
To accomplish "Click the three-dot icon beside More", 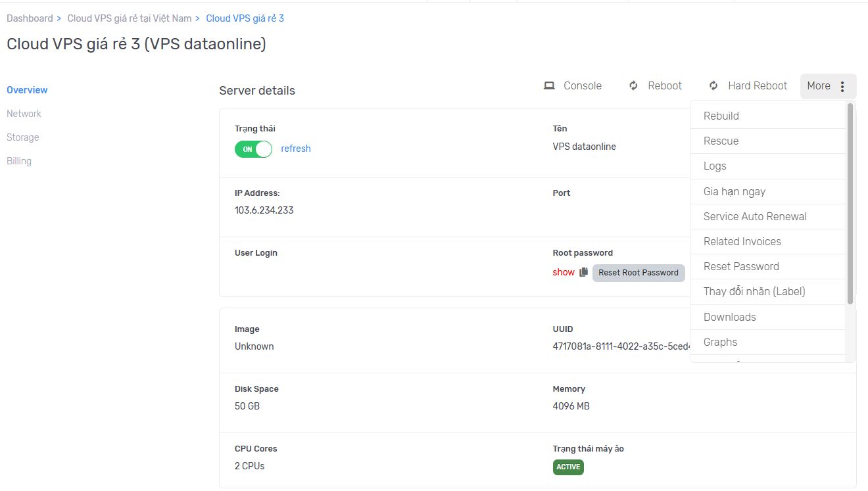I will click(x=842, y=86).
